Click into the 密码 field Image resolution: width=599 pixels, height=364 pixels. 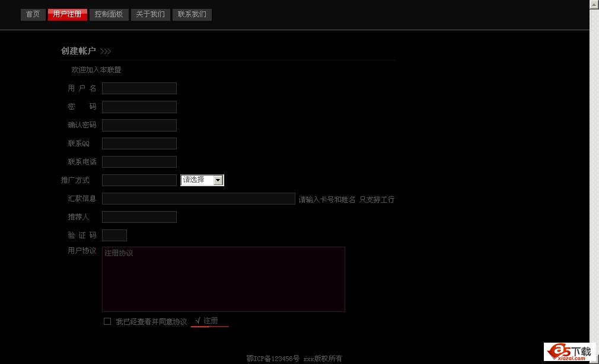(139, 107)
